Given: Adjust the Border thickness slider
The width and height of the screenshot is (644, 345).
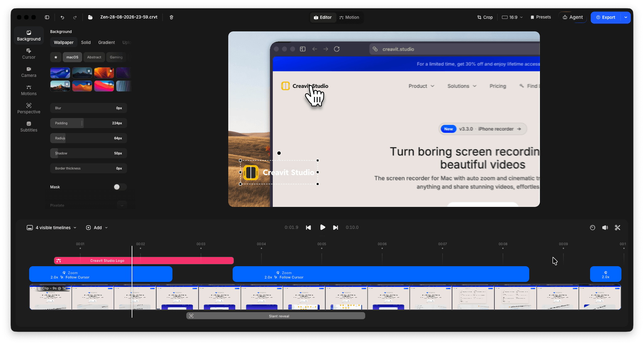Looking at the screenshot, I should (x=88, y=168).
